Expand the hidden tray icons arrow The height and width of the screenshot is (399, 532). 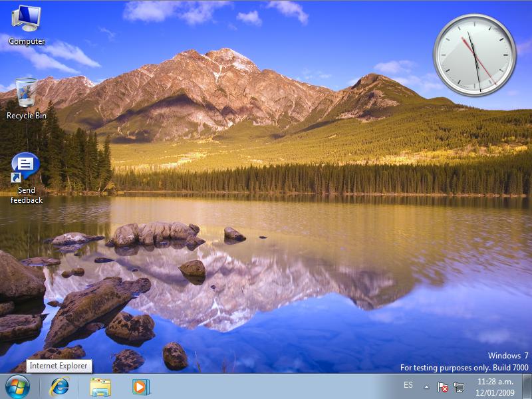[x=426, y=386]
